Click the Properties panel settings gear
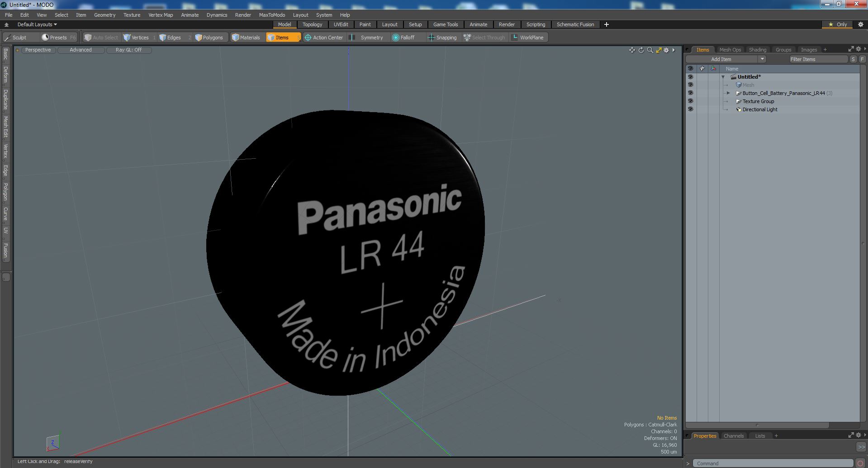 click(858, 435)
